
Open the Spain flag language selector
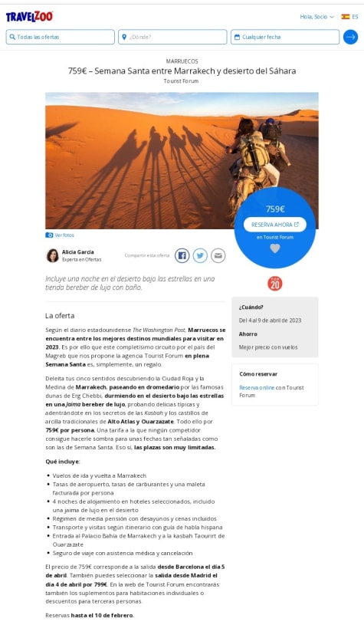click(x=349, y=17)
